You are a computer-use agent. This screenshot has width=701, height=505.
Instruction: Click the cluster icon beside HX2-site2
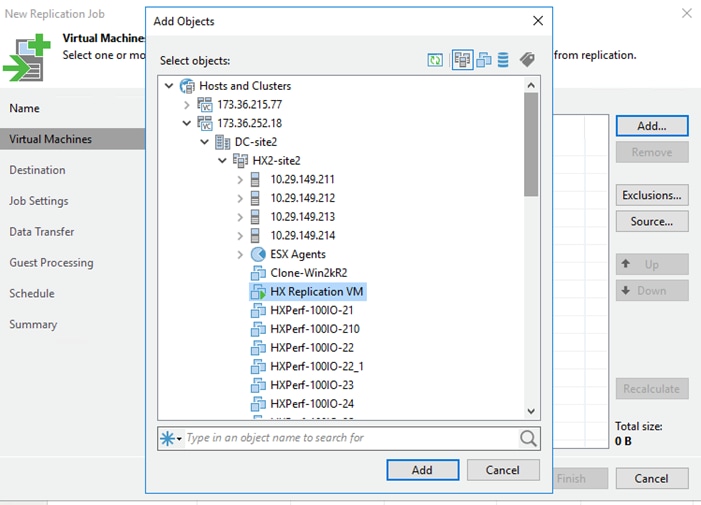tap(241, 161)
